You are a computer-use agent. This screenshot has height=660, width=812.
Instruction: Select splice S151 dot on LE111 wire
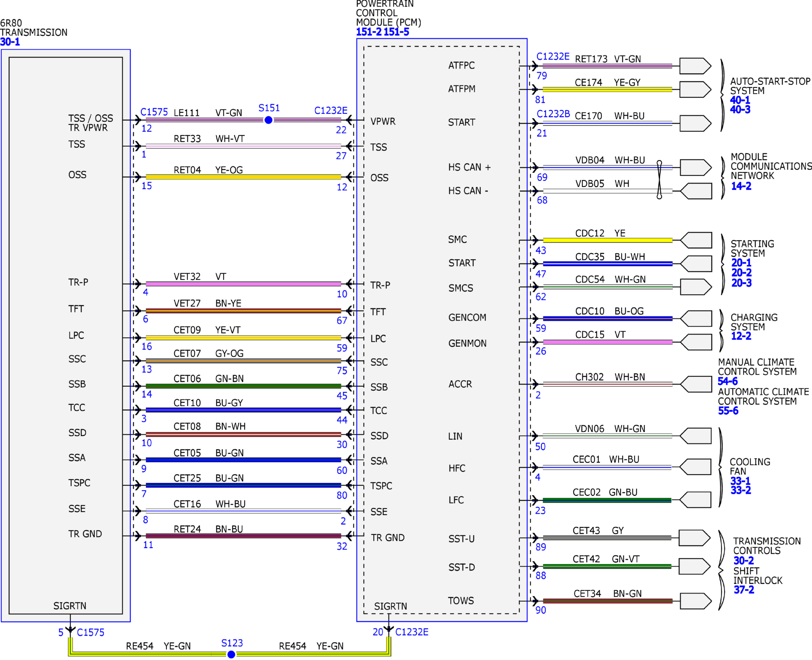point(268,120)
